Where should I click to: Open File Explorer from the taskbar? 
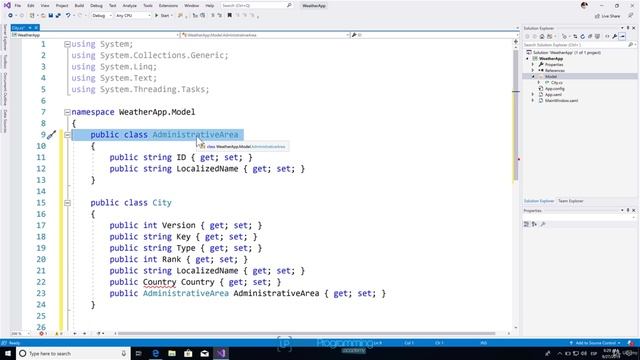172,353
